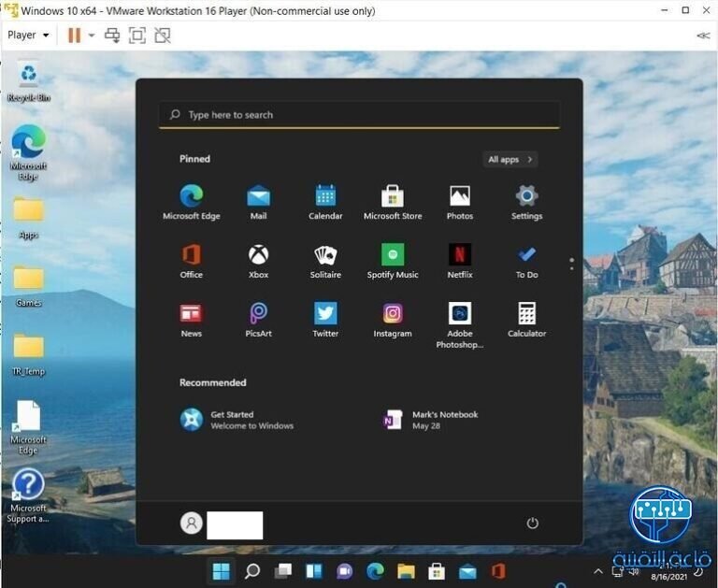Open Spotify Music
Screen dimensions: 718x588
(x=393, y=261)
